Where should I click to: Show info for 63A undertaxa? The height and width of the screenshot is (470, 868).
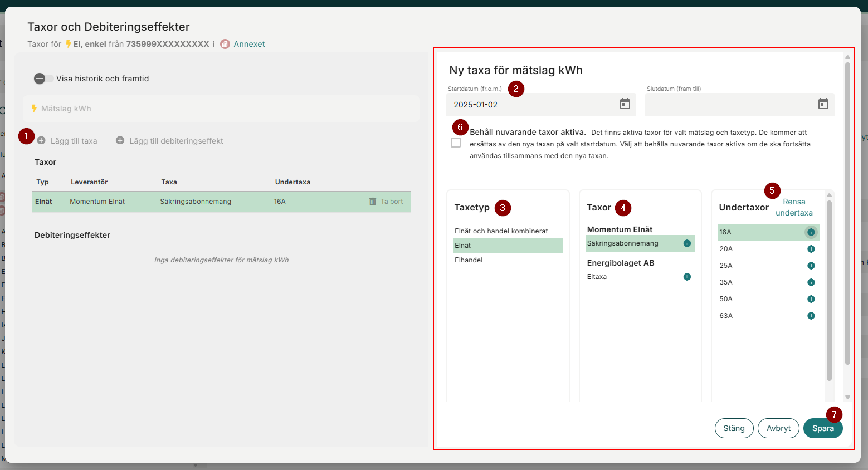[811, 316]
